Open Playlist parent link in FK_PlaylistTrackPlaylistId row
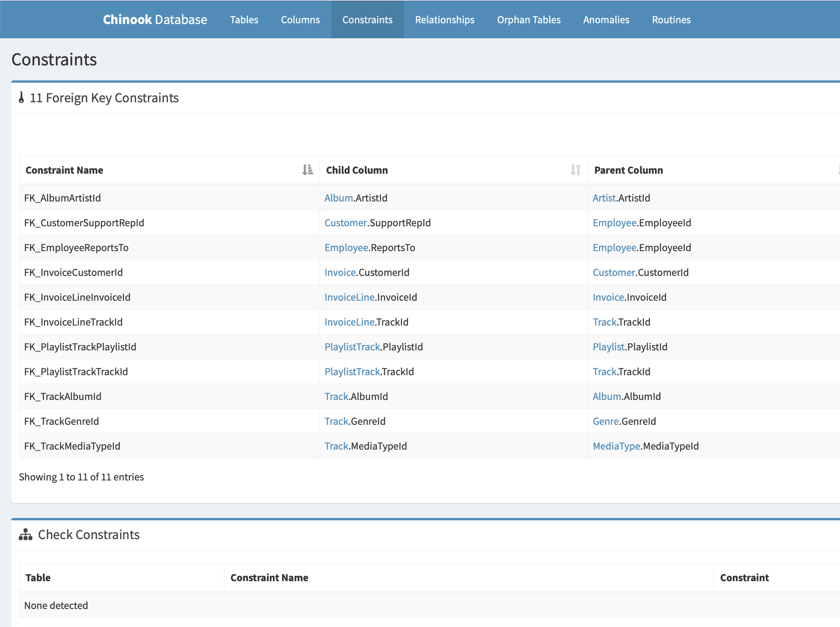 609,347
